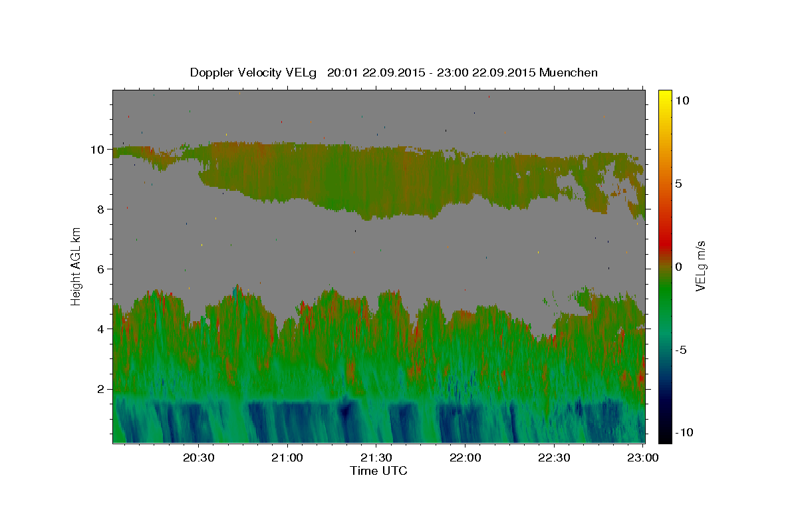Click the 22:00 time tick label
Image resolution: width=798 pixels, height=532 pixels.
tap(465, 458)
